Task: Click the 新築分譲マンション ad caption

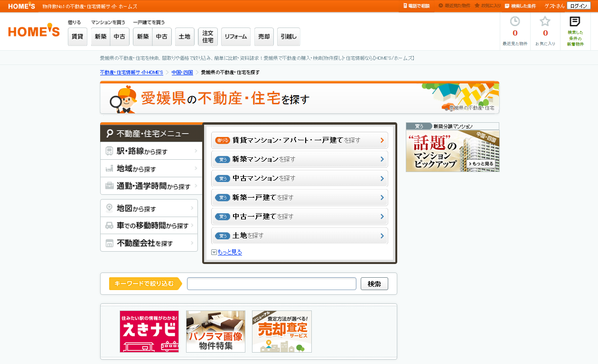Action: pyautogui.click(x=453, y=127)
